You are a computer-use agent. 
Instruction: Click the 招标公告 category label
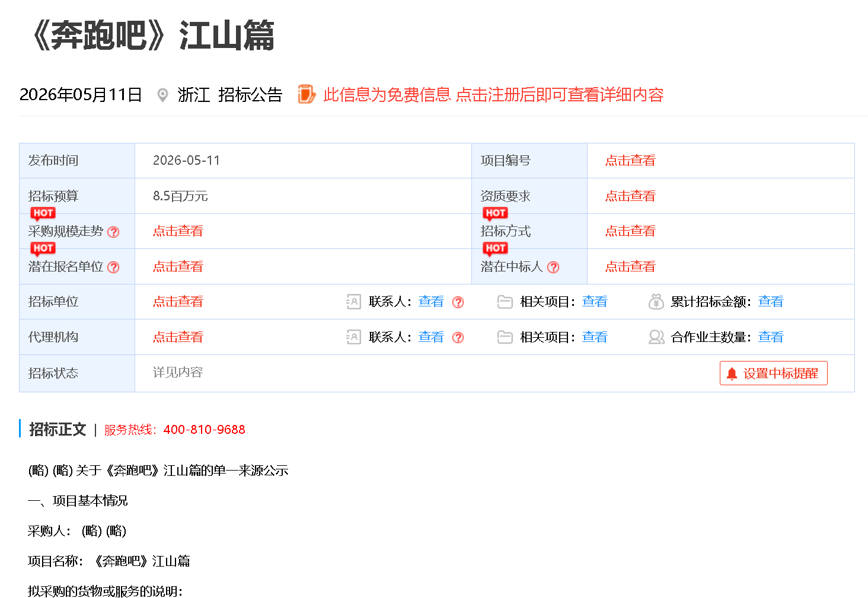coord(250,95)
